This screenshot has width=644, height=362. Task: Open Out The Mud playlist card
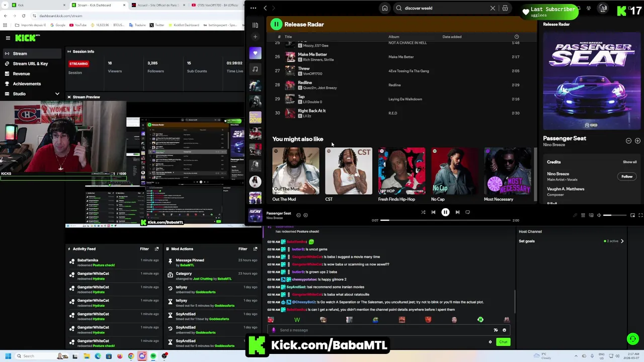pyautogui.click(x=296, y=174)
